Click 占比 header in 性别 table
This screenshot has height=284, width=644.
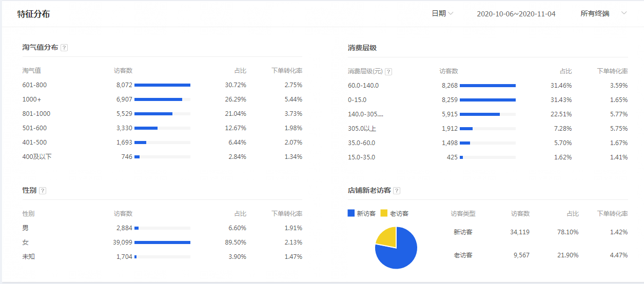click(x=240, y=214)
